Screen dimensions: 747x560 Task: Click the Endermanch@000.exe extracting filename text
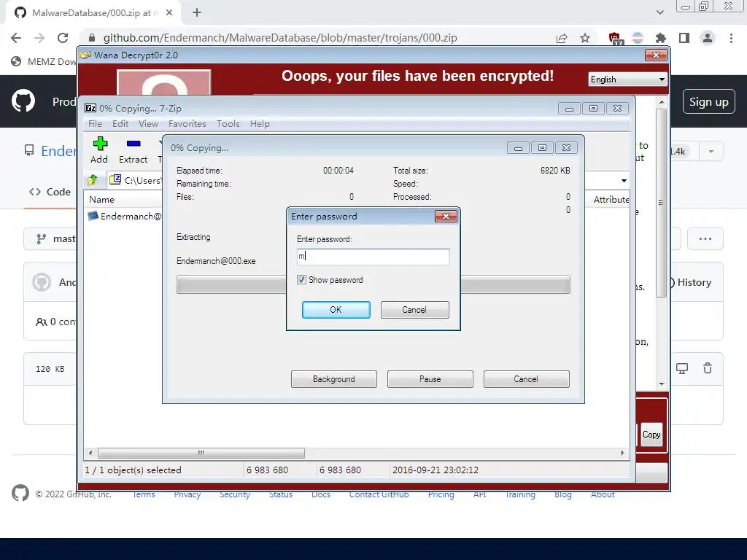[x=216, y=261]
